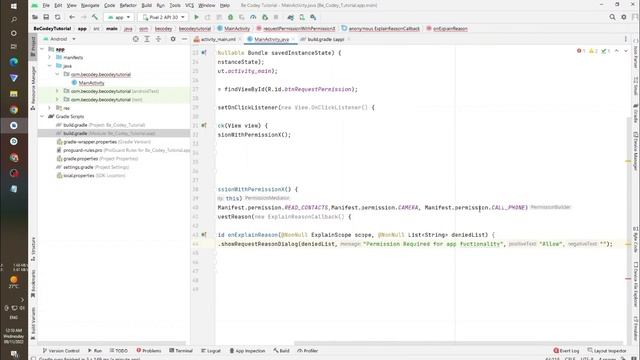Image resolution: width=640 pixels, height=360 pixels.
Task: Toggle Resource Manager side panel
Action: point(33,87)
